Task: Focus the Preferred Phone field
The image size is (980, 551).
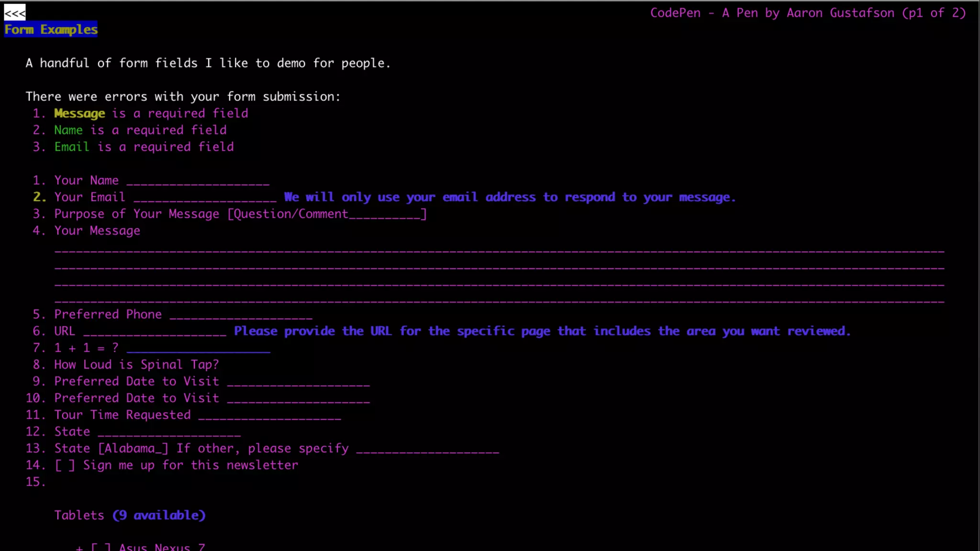Action: pos(241,315)
